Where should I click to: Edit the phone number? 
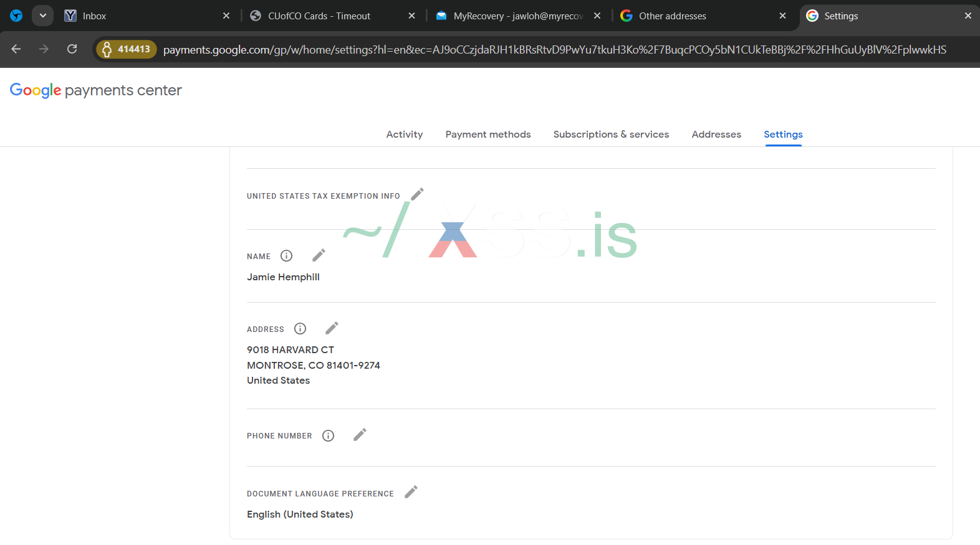click(x=360, y=435)
